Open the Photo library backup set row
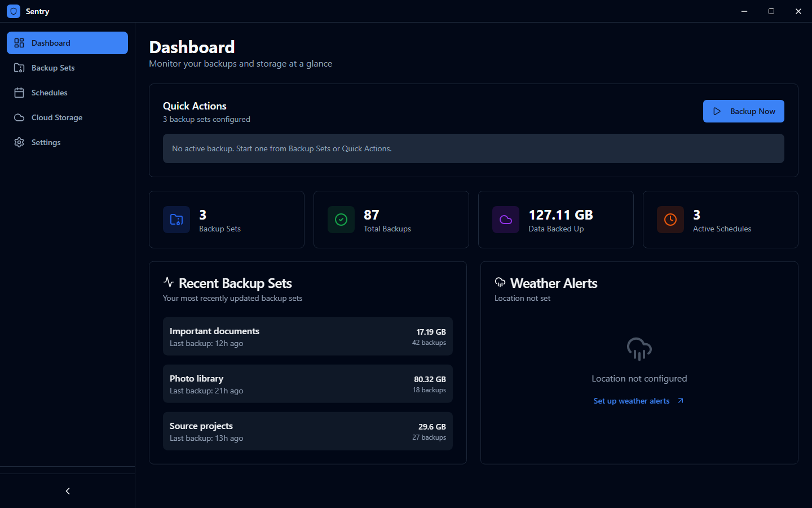The image size is (812, 508). click(308, 384)
